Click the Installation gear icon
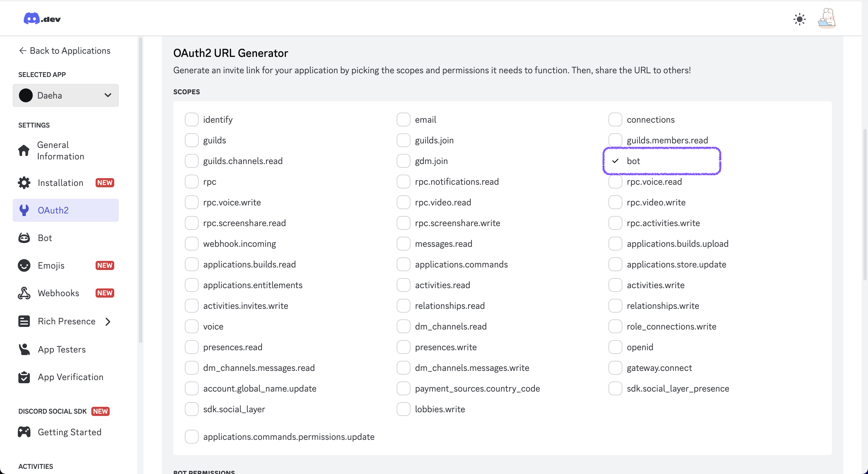 point(24,183)
